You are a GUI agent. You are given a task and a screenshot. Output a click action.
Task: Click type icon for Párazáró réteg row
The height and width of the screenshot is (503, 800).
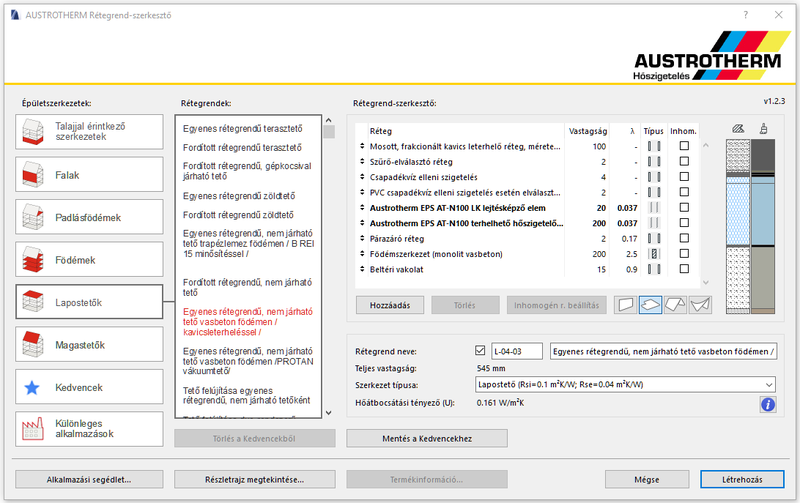[654, 238]
